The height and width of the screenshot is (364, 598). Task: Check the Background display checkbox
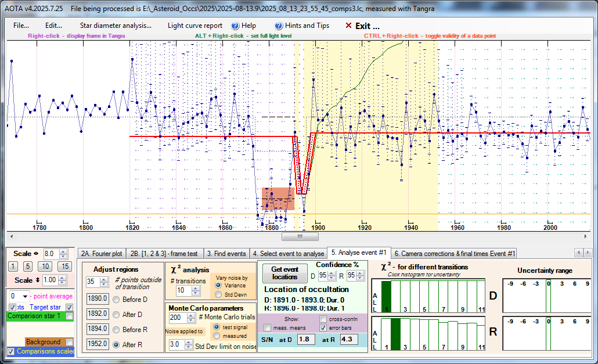[70, 342]
